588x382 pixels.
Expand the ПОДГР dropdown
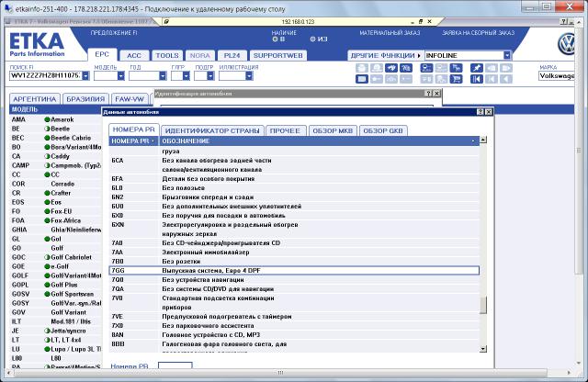[x=210, y=75]
